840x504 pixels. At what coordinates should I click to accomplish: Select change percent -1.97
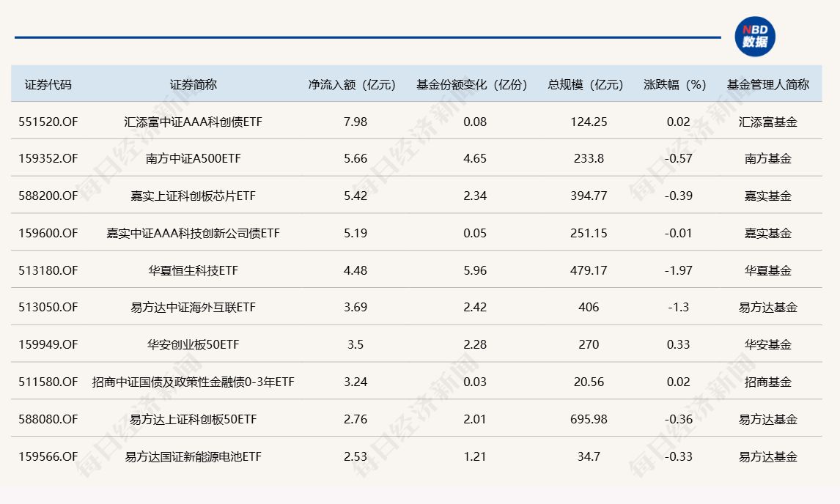tap(678, 270)
